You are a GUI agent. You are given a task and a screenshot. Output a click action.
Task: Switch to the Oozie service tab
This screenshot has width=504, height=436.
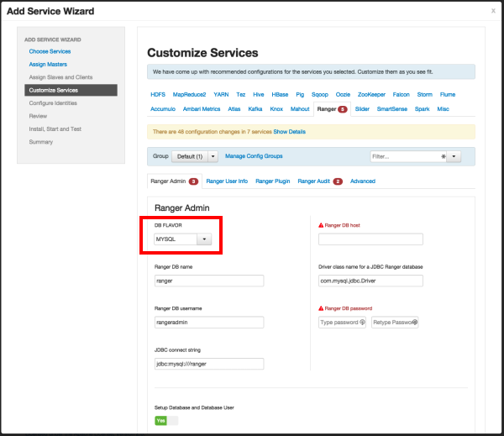(x=343, y=95)
